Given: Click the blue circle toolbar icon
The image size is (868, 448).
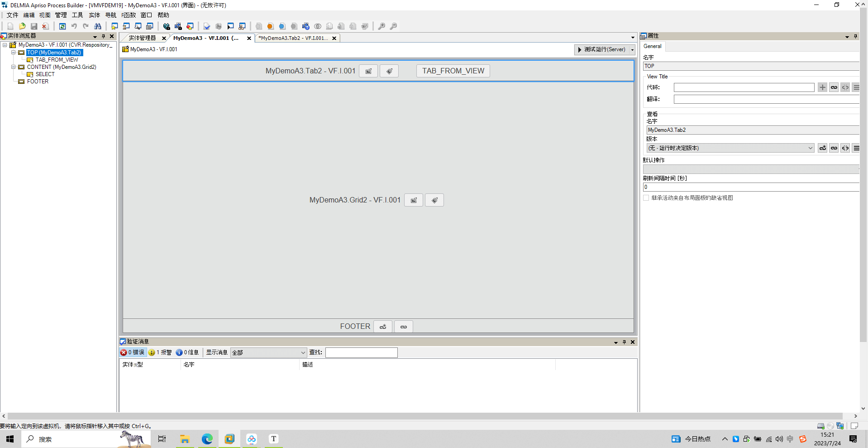Looking at the screenshot, I should (x=282, y=26).
